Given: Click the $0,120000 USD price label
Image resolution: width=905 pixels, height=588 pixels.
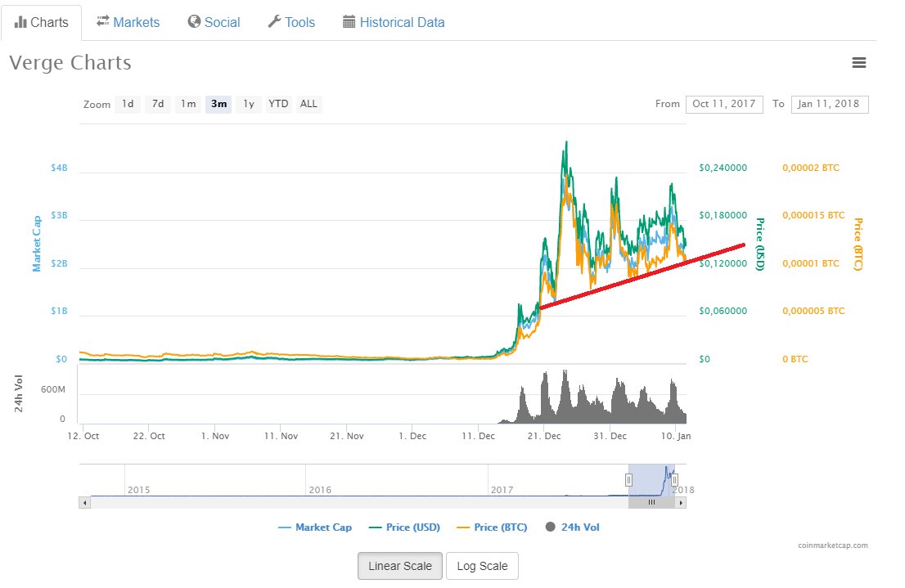Looking at the screenshot, I should coord(723,263).
